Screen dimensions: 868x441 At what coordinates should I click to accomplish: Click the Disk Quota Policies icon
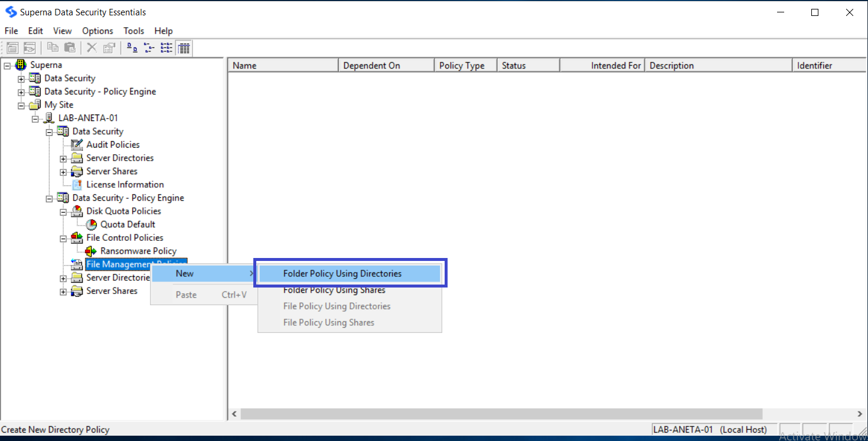coord(77,211)
